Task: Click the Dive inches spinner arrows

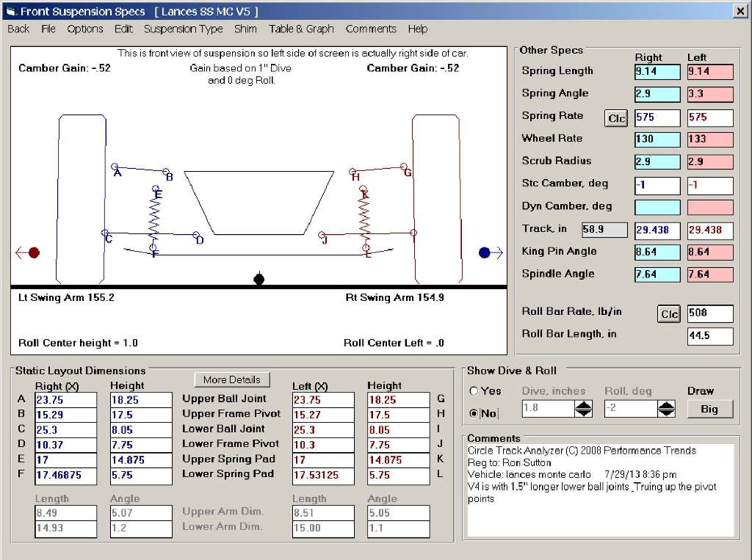Action: [x=583, y=408]
